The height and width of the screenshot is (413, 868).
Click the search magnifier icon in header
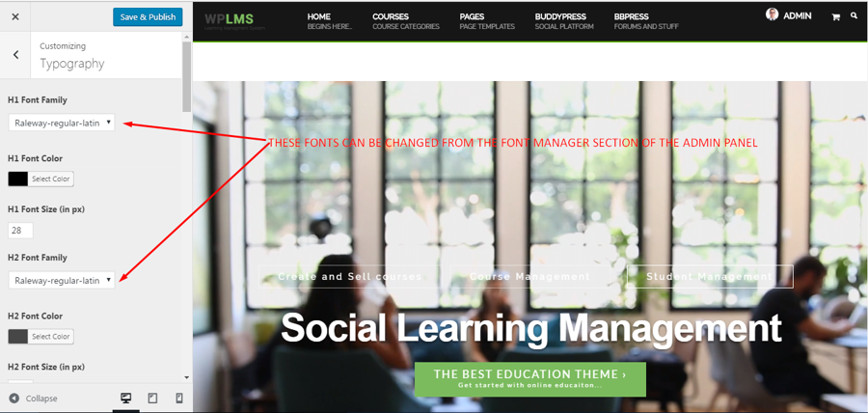click(854, 15)
